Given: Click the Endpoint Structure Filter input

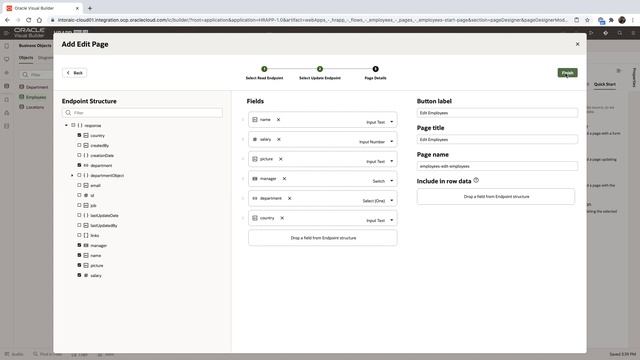Looking at the screenshot, I should pyautogui.click(x=142, y=113).
